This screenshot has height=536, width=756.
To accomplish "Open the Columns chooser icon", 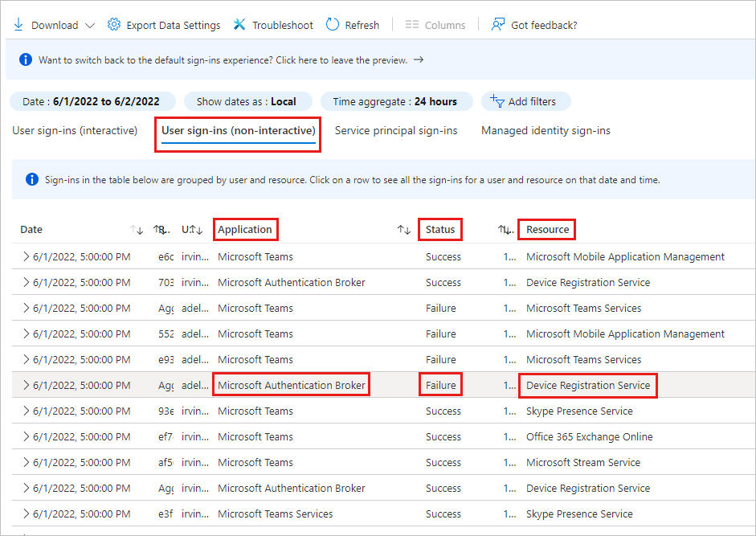I will (x=412, y=24).
